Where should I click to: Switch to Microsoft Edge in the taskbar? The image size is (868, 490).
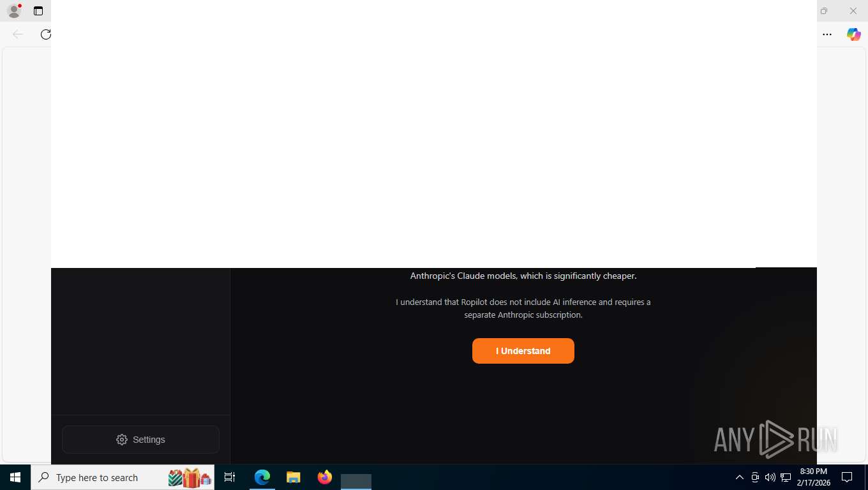click(x=262, y=477)
